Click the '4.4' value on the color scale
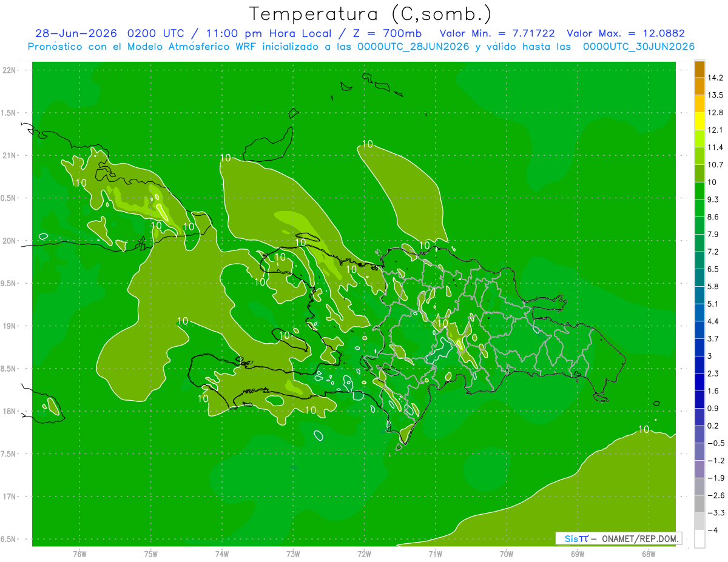This screenshot has width=728, height=562. [714, 321]
